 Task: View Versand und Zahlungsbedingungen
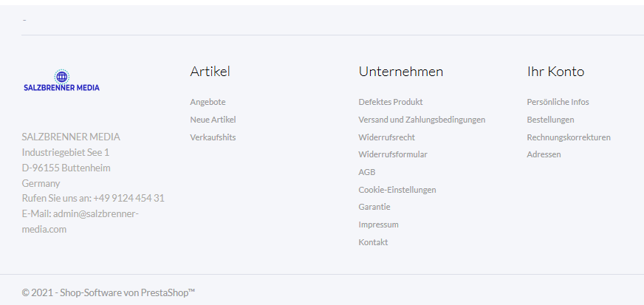(422, 120)
